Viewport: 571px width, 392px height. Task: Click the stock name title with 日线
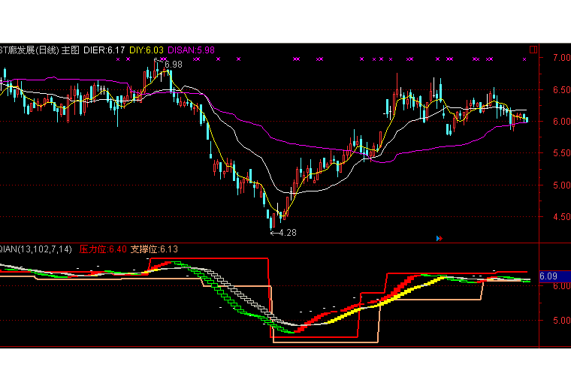pos(29,50)
